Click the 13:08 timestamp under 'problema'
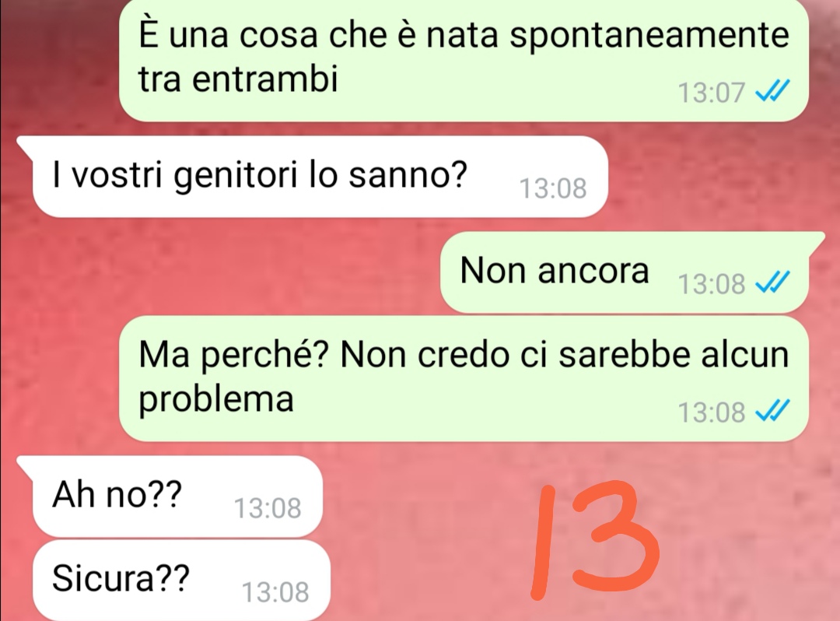Image resolution: width=840 pixels, height=621 pixels. pyautogui.click(x=712, y=412)
